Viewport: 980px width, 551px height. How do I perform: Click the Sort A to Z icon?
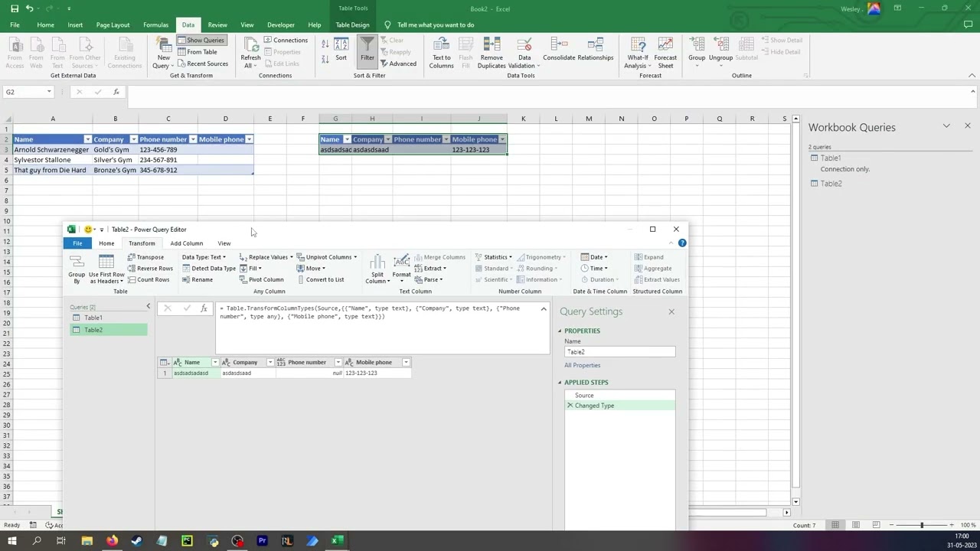pyautogui.click(x=325, y=44)
